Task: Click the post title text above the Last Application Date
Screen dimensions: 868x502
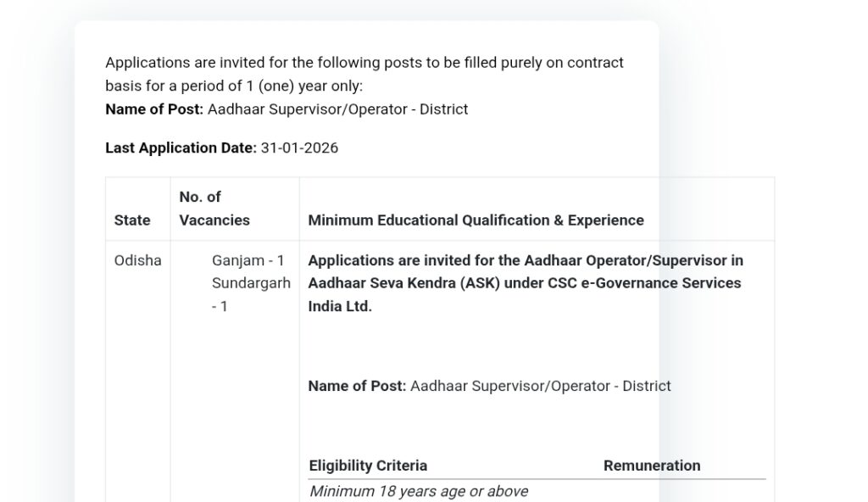Action: coord(337,109)
